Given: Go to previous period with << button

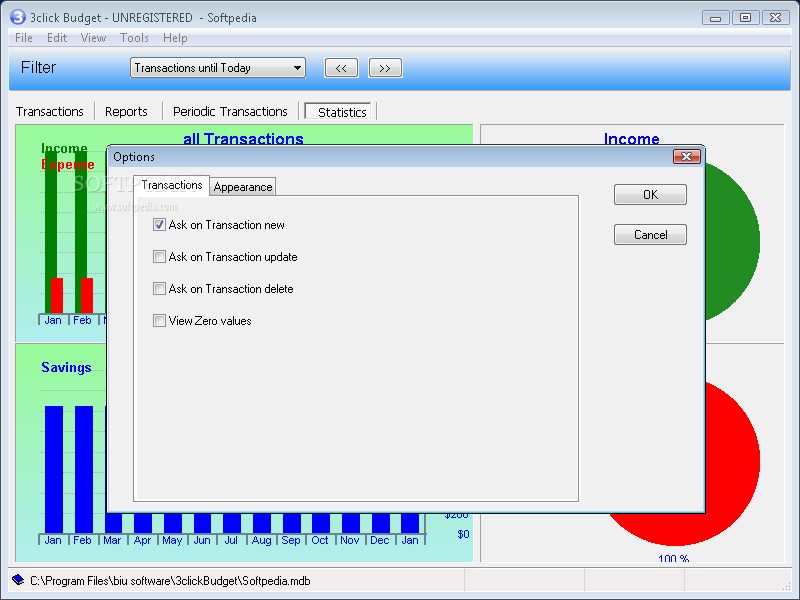Looking at the screenshot, I should 341,68.
